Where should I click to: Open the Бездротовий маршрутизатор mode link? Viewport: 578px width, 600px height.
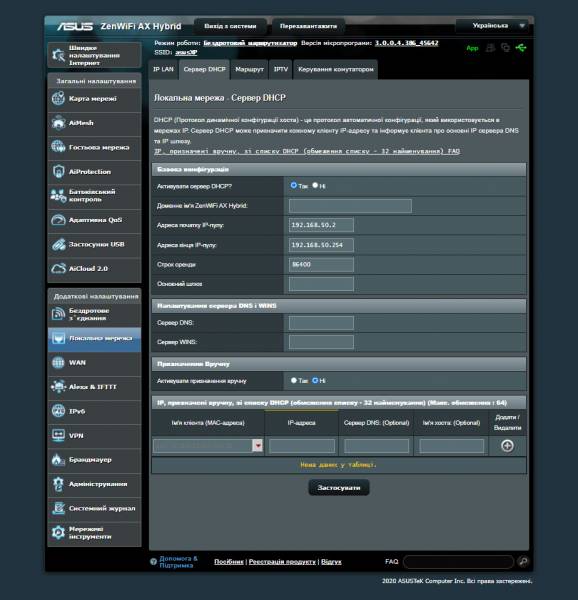[250, 43]
